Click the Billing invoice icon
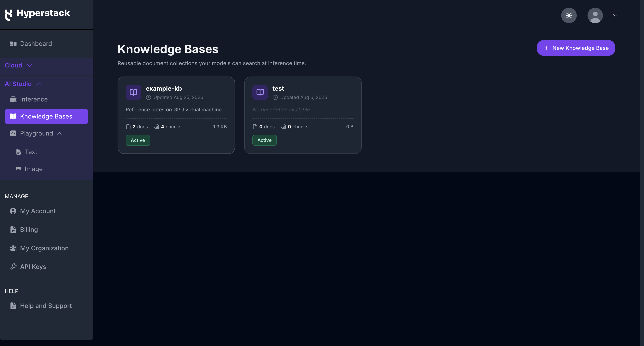Screen dimensions: 644x346 tap(13, 230)
